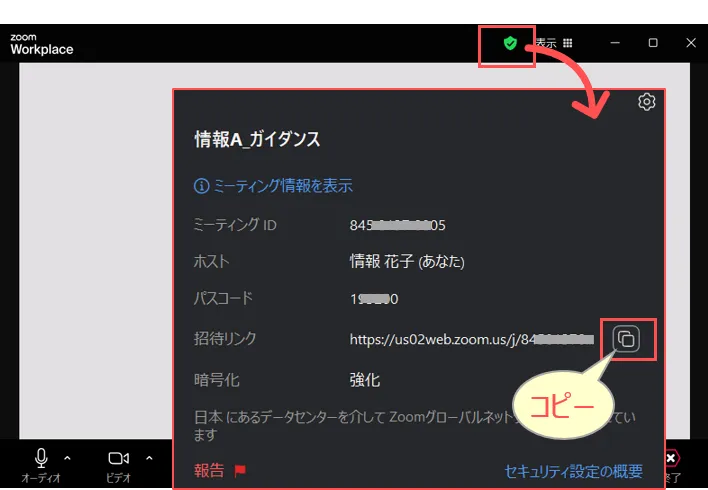Screen dimensions: 708x490
Task: Copy the invite link with copy icon
Action: coord(626,339)
